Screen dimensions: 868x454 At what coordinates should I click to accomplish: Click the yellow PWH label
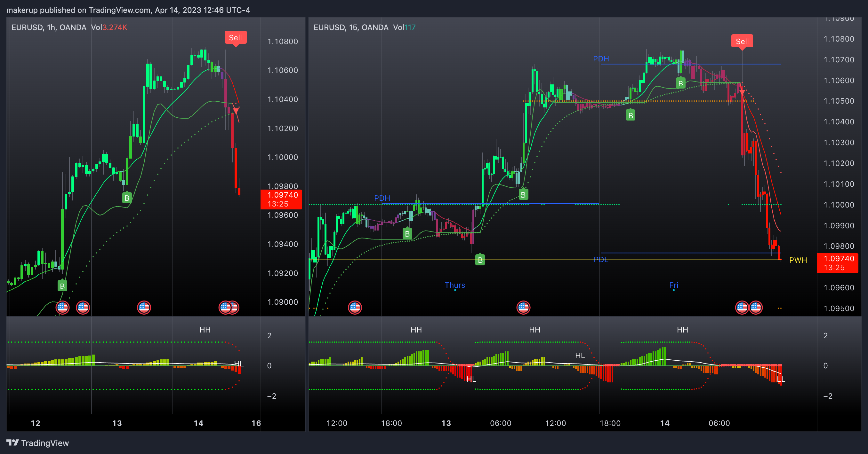798,260
